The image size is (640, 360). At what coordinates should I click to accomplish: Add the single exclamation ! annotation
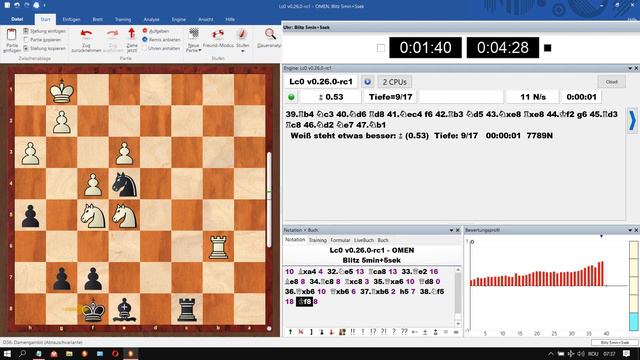coord(362,332)
